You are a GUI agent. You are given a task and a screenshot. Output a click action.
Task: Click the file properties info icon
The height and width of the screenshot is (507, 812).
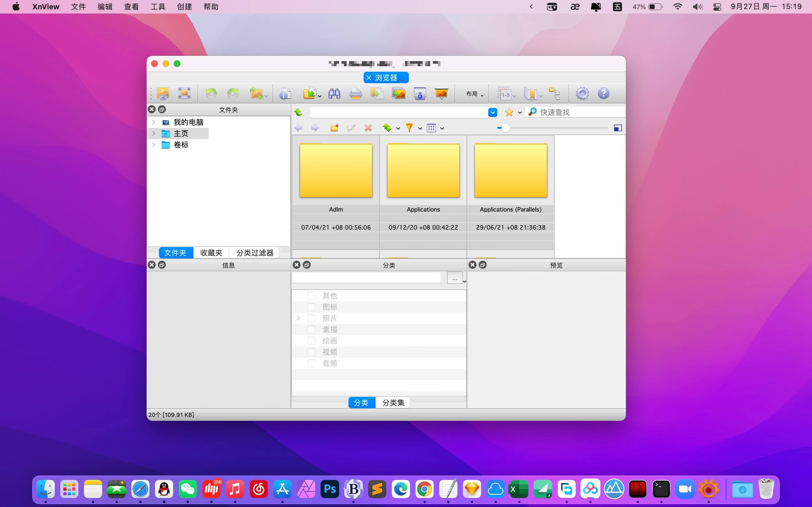285,94
